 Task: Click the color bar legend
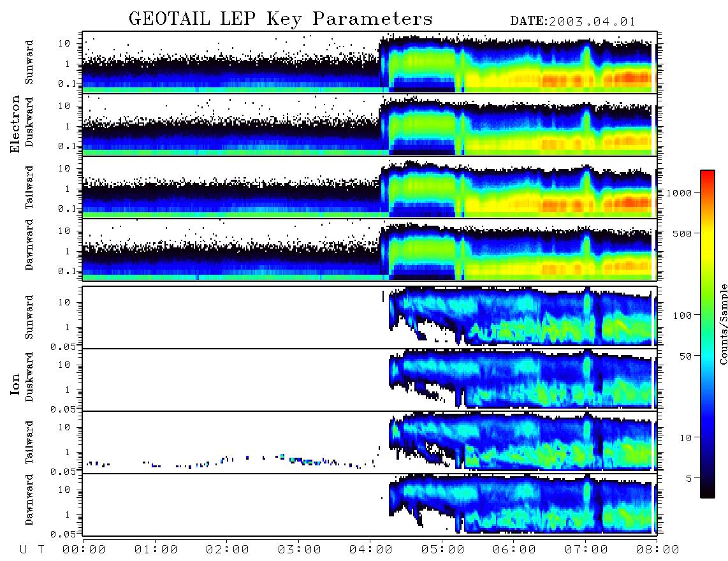point(708,334)
